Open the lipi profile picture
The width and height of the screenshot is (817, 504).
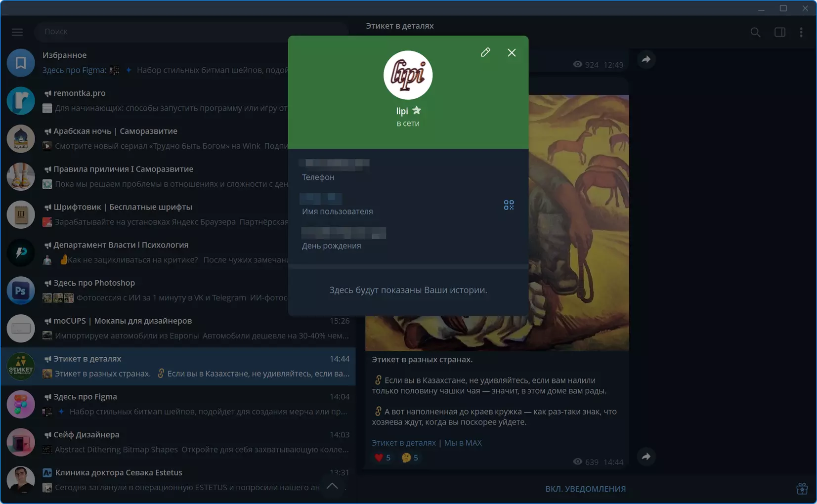coord(408,75)
